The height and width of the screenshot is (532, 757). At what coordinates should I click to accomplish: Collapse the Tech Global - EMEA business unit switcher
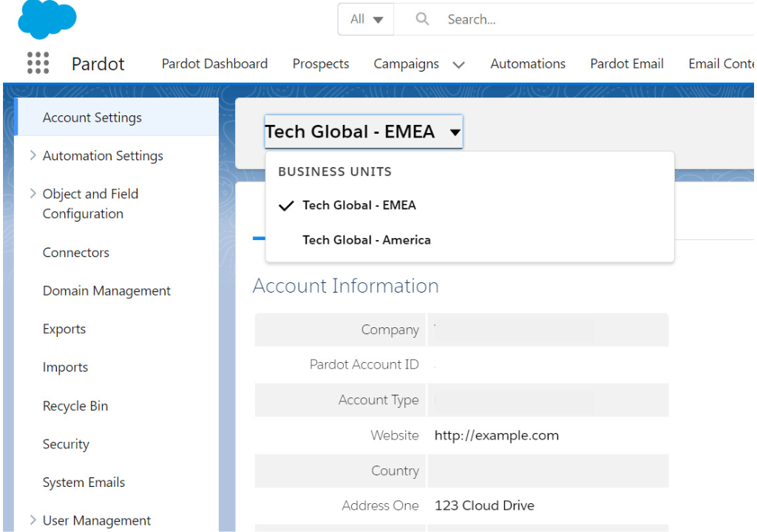364,132
